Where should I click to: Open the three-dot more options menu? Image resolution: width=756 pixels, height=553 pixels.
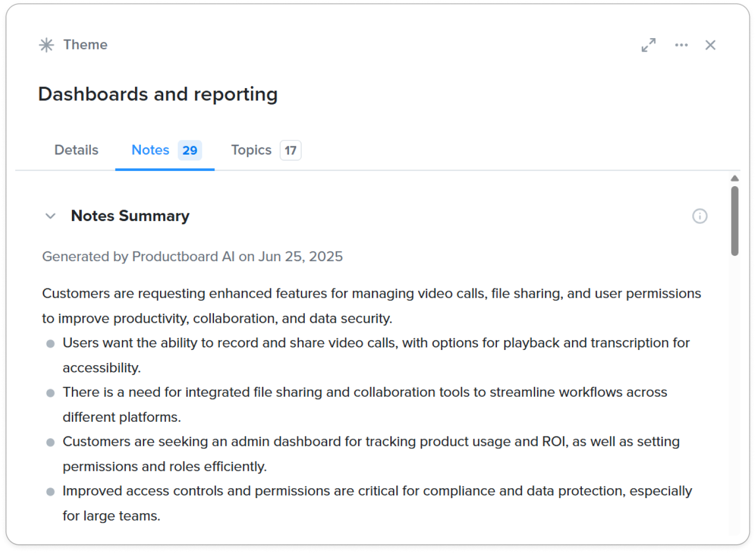(681, 45)
